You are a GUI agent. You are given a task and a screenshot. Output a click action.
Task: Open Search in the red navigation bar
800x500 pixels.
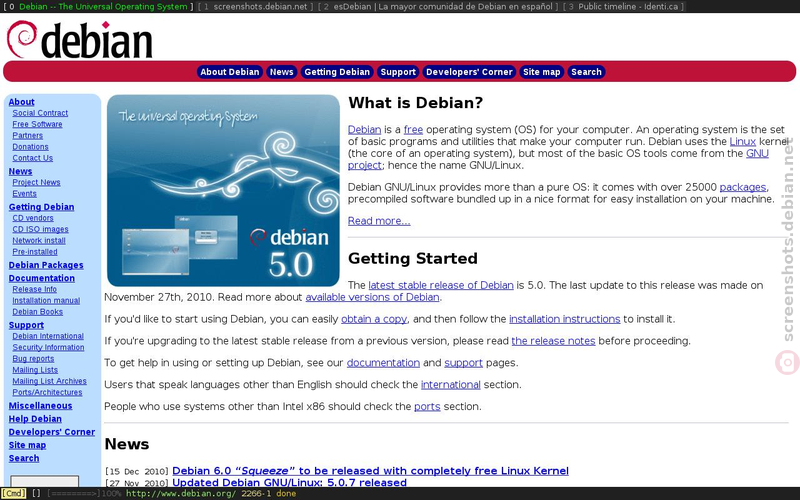(586, 72)
